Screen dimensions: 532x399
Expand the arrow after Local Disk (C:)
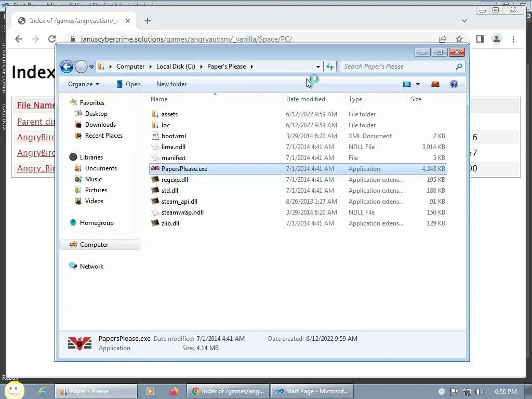[201, 66]
